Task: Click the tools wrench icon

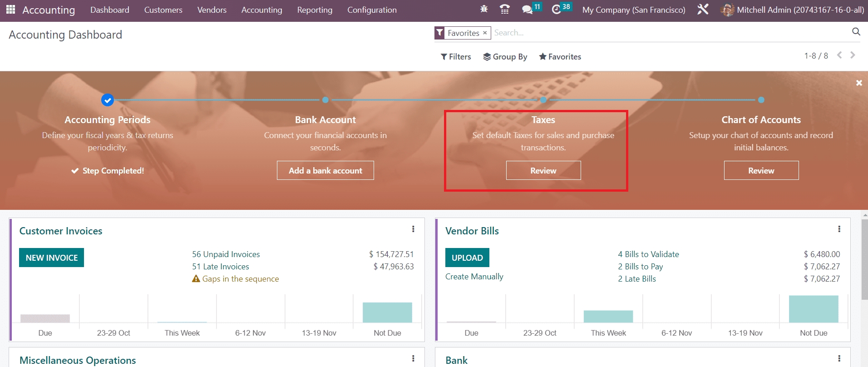Action: pos(703,10)
